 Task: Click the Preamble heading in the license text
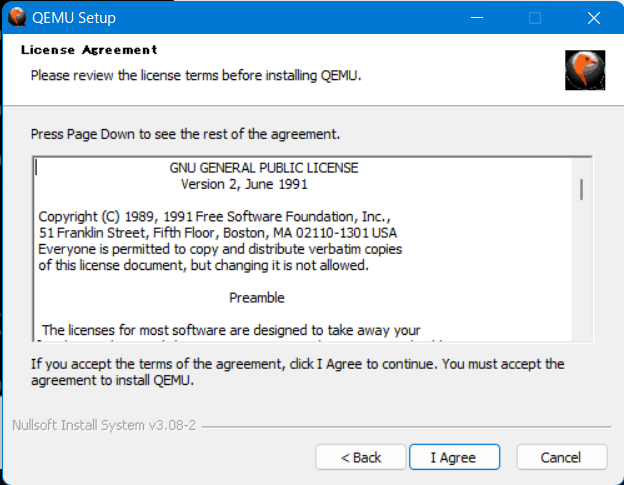tap(257, 298)
